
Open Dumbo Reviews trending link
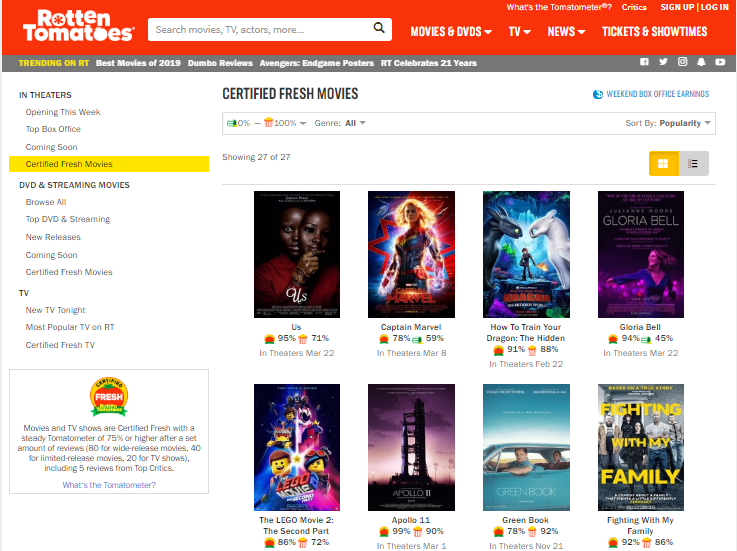[220, 63]
